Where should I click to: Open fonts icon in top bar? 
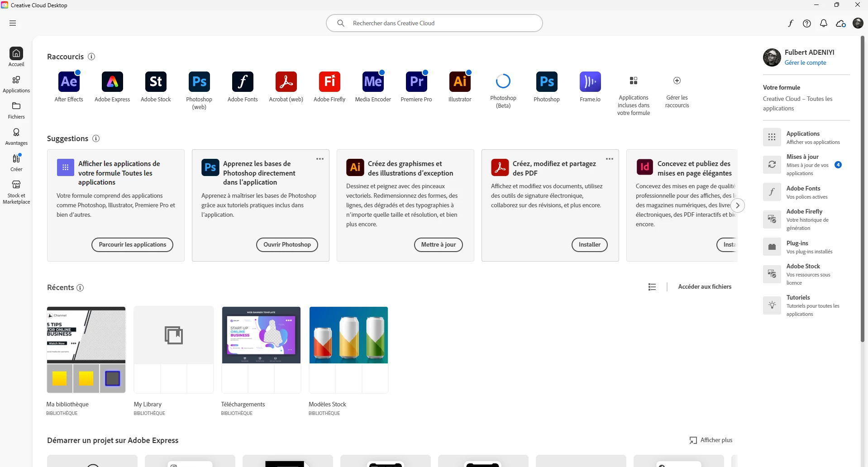(x=790, y=24)
